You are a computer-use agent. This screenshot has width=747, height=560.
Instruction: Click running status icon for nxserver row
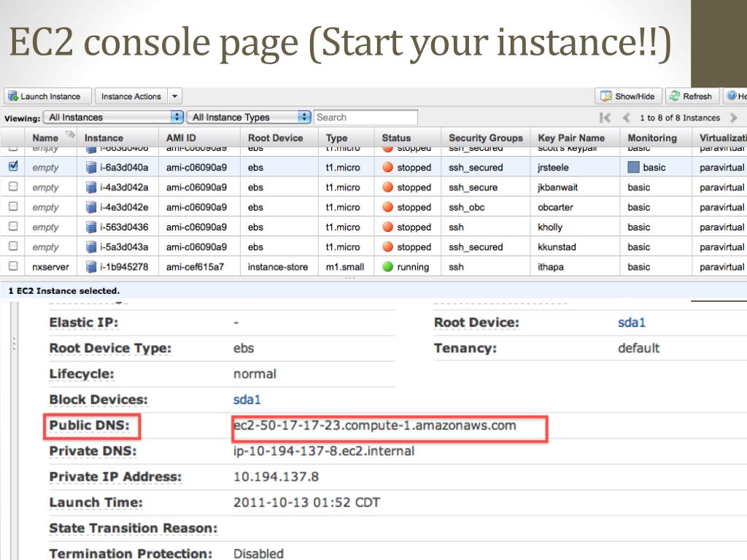tap(388, 267)
